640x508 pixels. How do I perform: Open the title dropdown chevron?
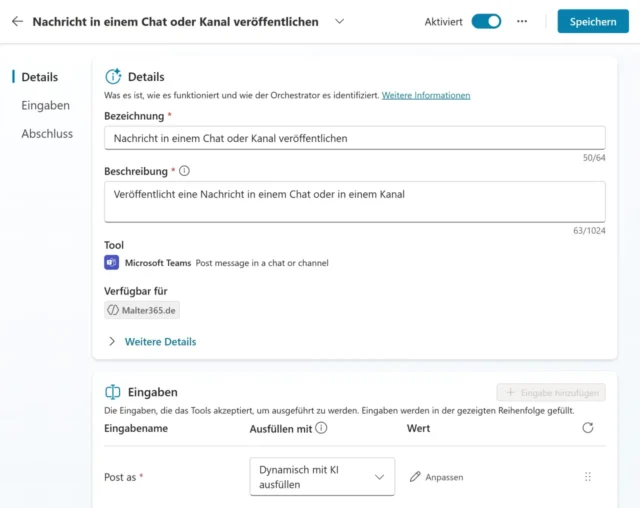[x=339, y=21]
